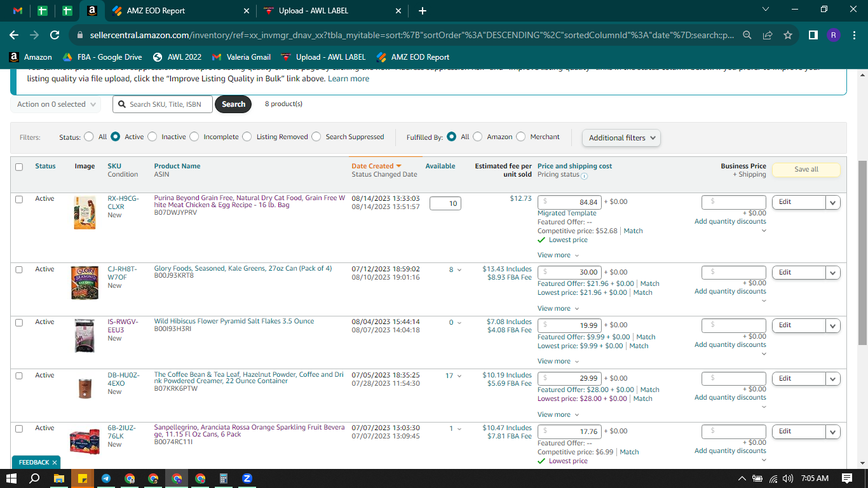This screenshot has height=488, width=868.
Task: Expand View more in the Wild Hibiscus row
Action: click(x=558, y=362)
